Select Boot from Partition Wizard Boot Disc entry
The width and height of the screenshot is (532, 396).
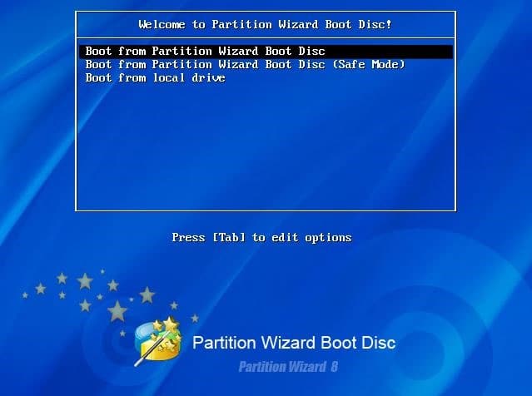(x=266, y=52)
